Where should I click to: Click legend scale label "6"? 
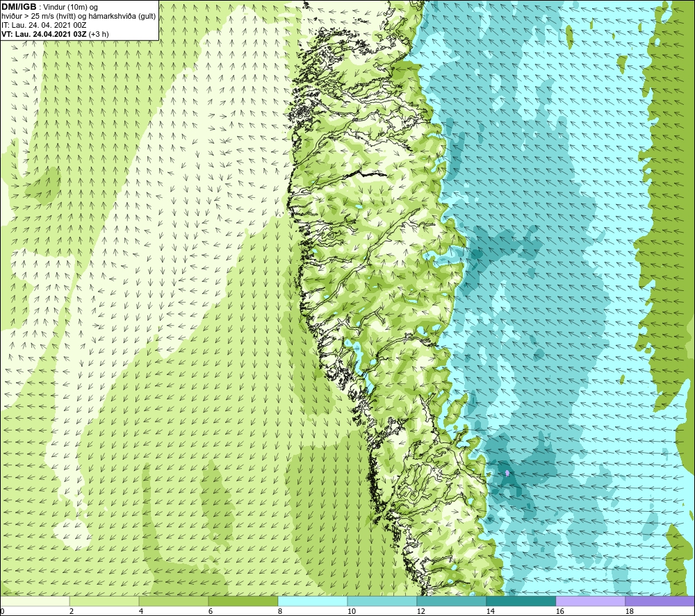click(210, 612)
